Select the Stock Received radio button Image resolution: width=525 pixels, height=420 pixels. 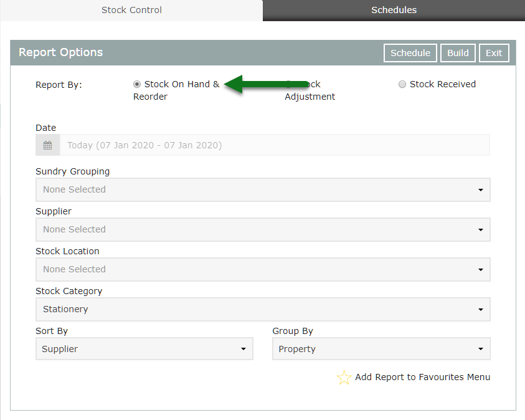(x=402, y=84)
